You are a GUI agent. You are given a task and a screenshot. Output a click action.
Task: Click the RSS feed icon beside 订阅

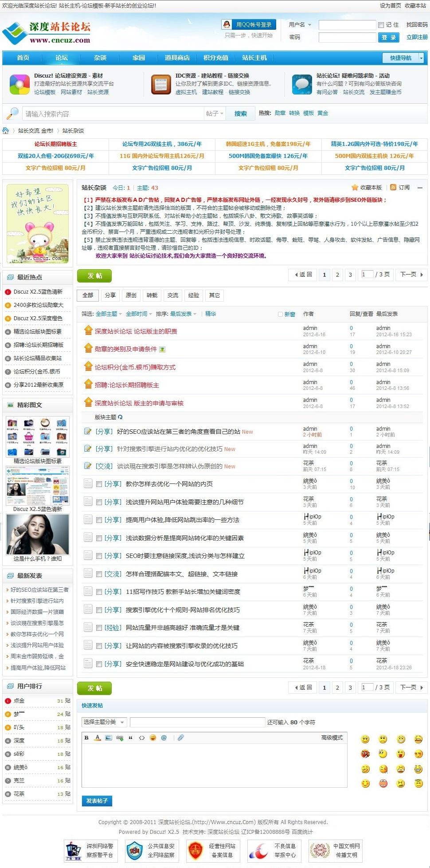tap(393, 188)
